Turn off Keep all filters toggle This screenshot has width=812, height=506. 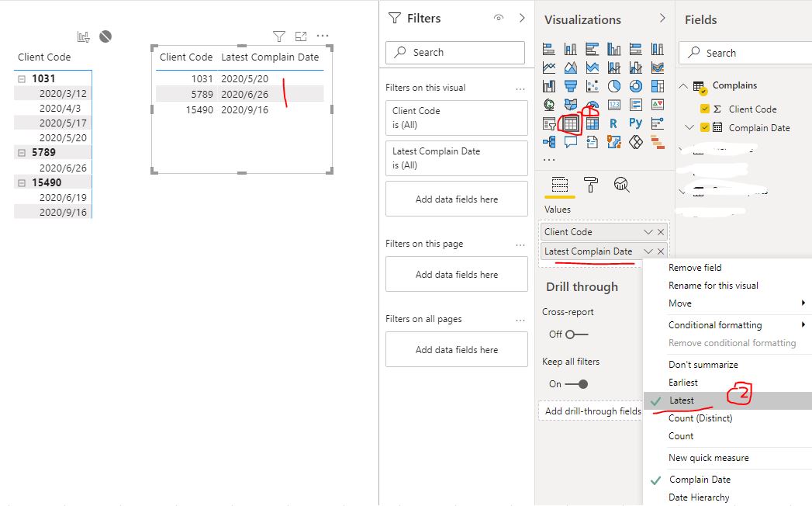[x=576, y=384]
